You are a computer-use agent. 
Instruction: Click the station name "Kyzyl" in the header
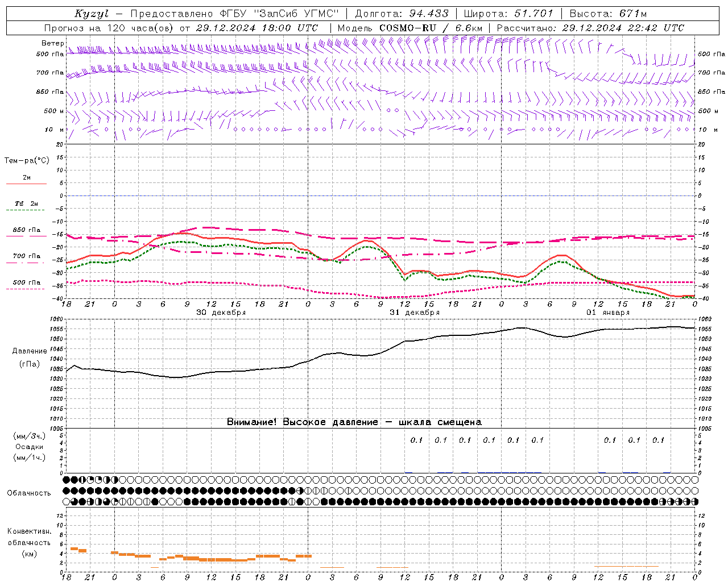pyautogui.click(x=92, y=14)
